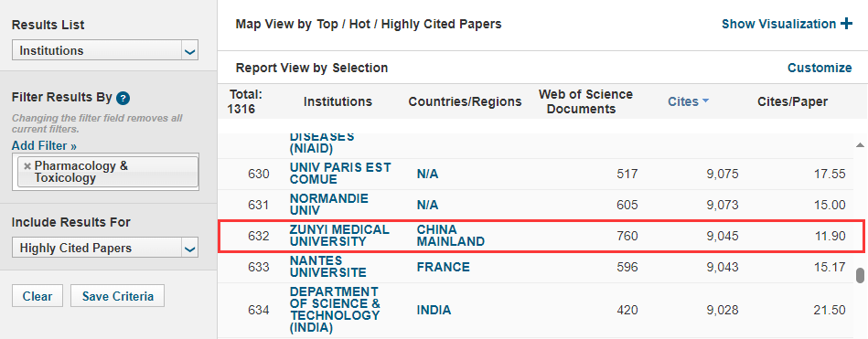Click the Add Filter link
This screenshot has height=339, width=868.
click(x=44, y=146)
